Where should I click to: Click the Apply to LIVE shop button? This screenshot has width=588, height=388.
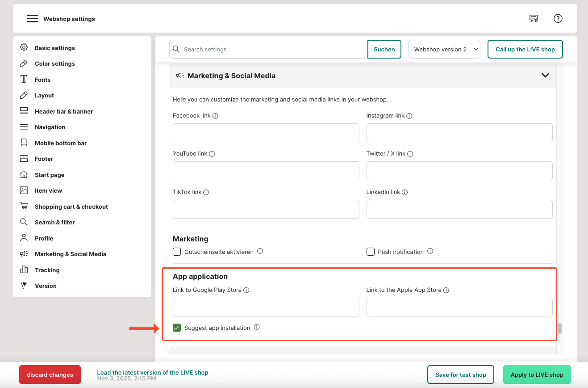[537, 375]
